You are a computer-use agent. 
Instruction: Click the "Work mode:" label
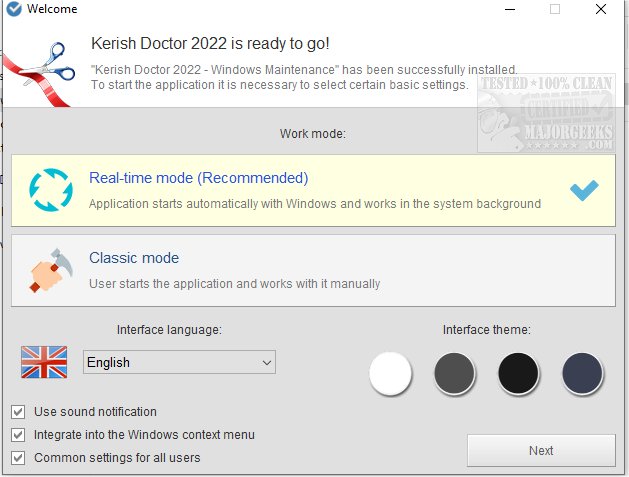click(313, 134)
